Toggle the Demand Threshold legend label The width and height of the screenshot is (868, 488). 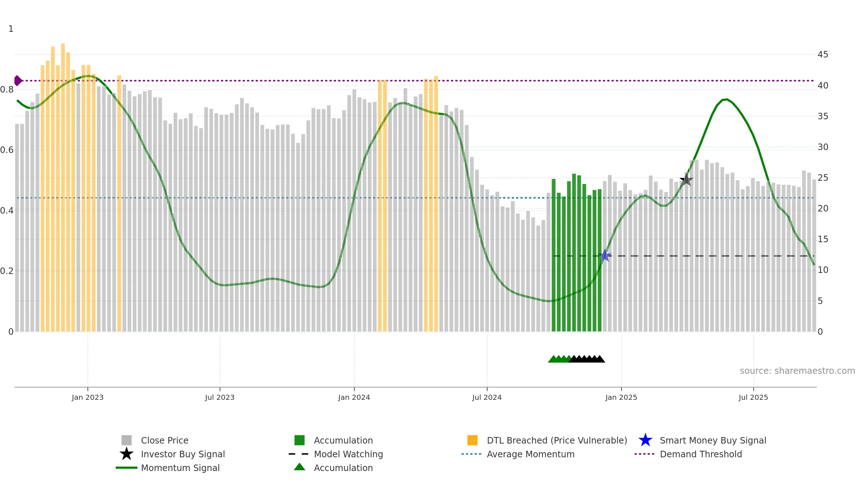point(701,454)
